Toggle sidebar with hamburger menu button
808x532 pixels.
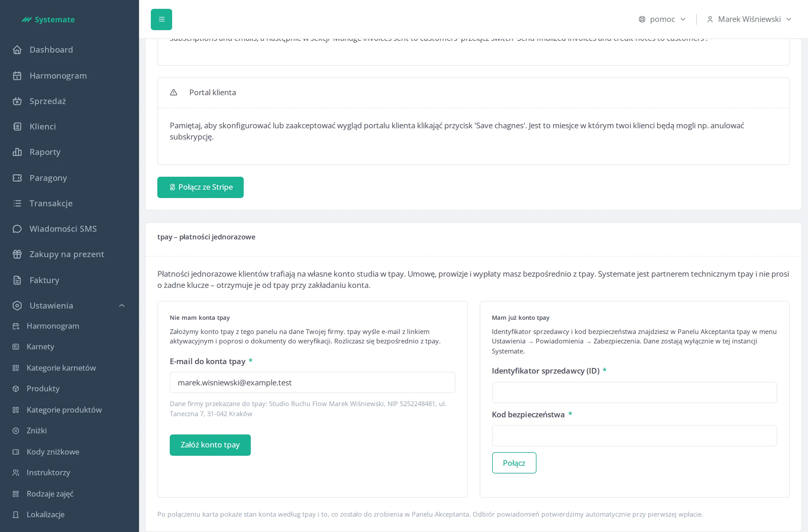pos(161,19)
